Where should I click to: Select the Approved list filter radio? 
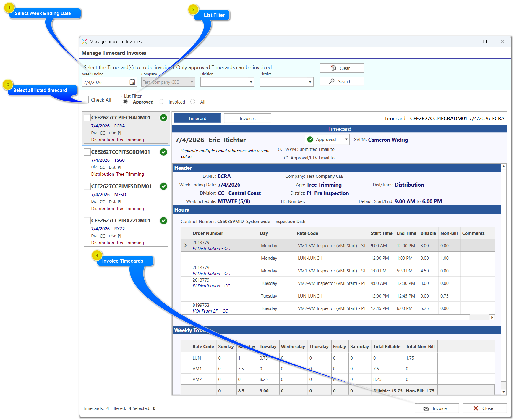point(126,101)
